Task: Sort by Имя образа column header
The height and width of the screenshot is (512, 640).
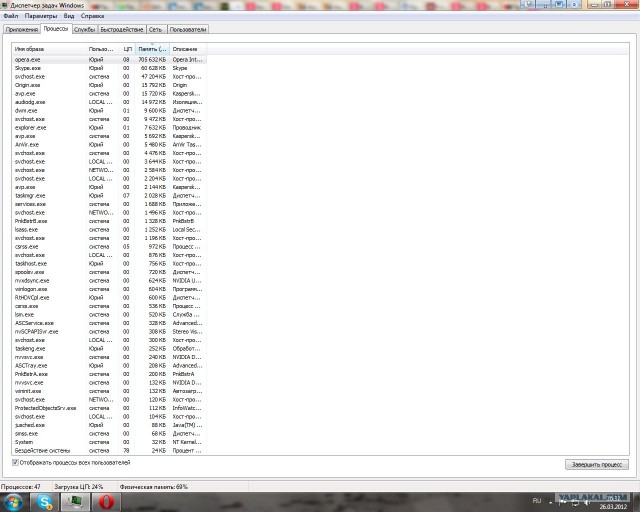Action: click(x=49, y=49)
